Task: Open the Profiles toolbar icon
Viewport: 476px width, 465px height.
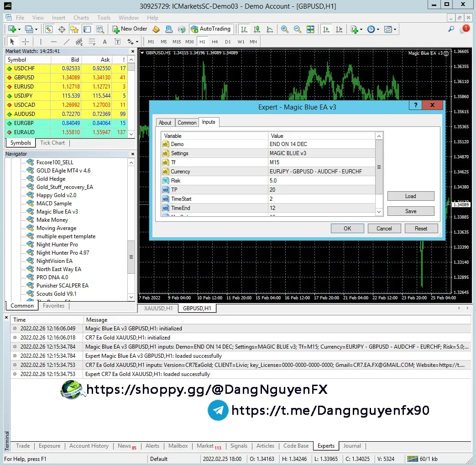Action: point(31,29)
